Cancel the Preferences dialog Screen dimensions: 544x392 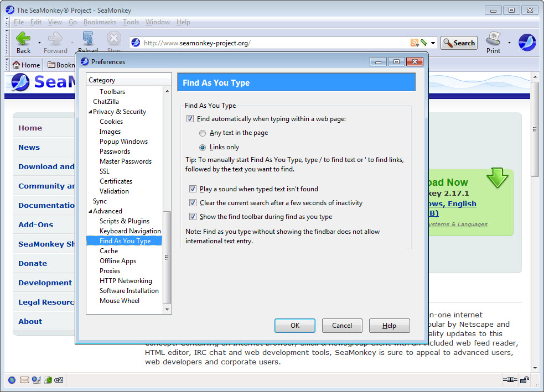(x=342, y=326)
